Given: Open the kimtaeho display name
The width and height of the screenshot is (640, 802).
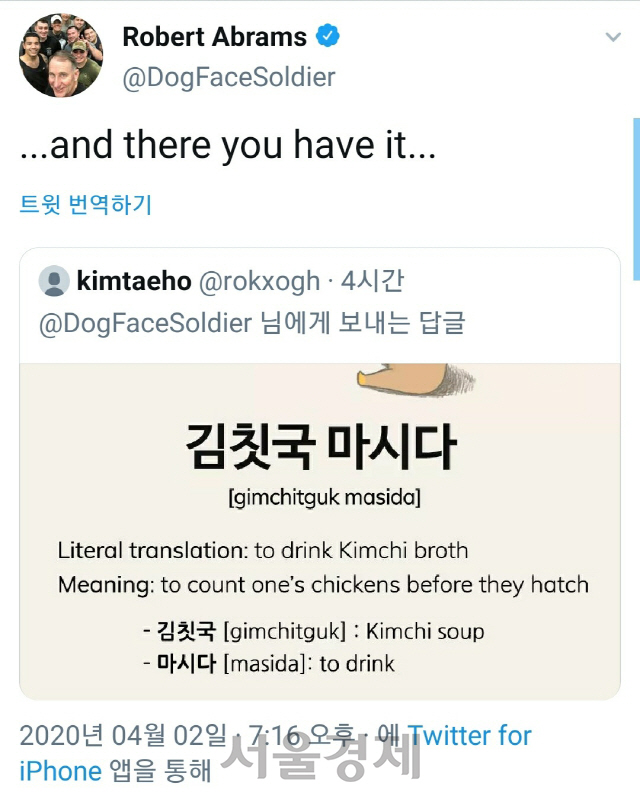Looking at the screenshot, I should pos(134,281).
